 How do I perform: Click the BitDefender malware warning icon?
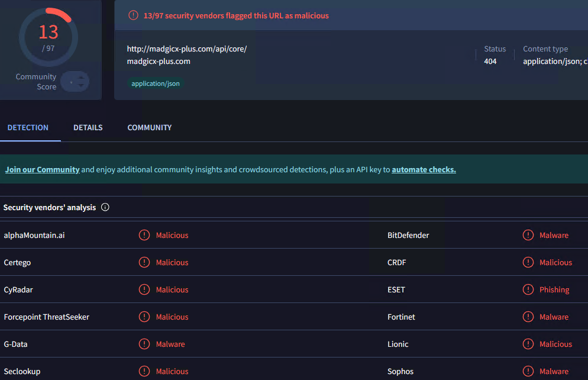(x=528, y=235)
